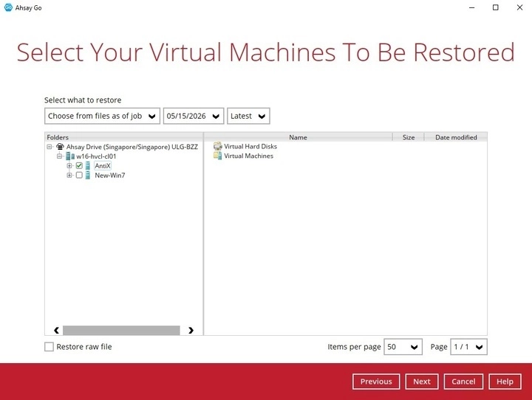The image size is (532, 400).
Task: Click the Ahsay Go app logo
Action: coord(8,7)
